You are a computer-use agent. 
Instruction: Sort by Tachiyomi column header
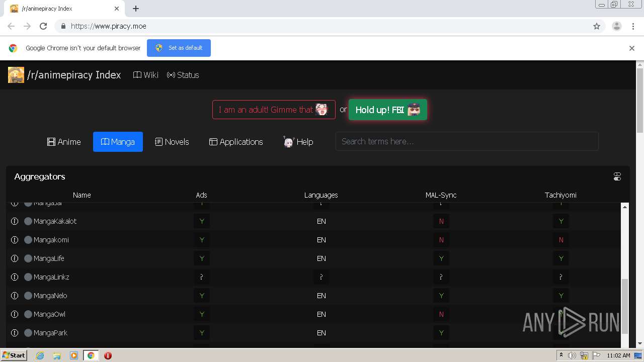coord(560,195)
